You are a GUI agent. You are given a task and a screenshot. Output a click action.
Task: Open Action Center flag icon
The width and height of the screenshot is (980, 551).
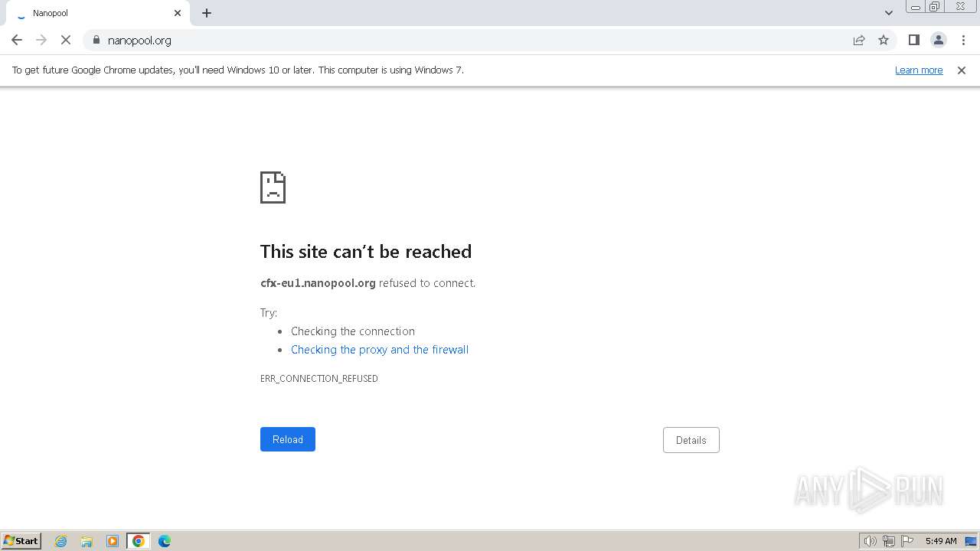(x=907, y=541)
